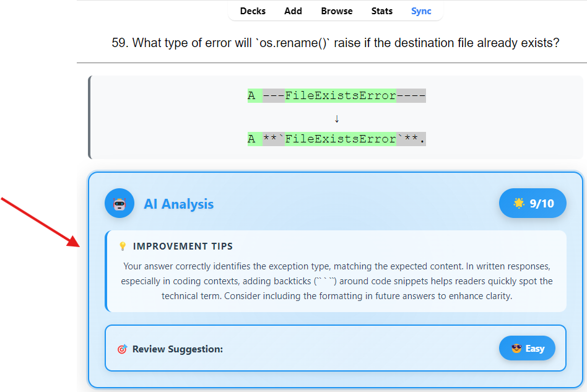Click the sun icon in score badge
This screenshot has height=392, width=587.
point(519,203)
